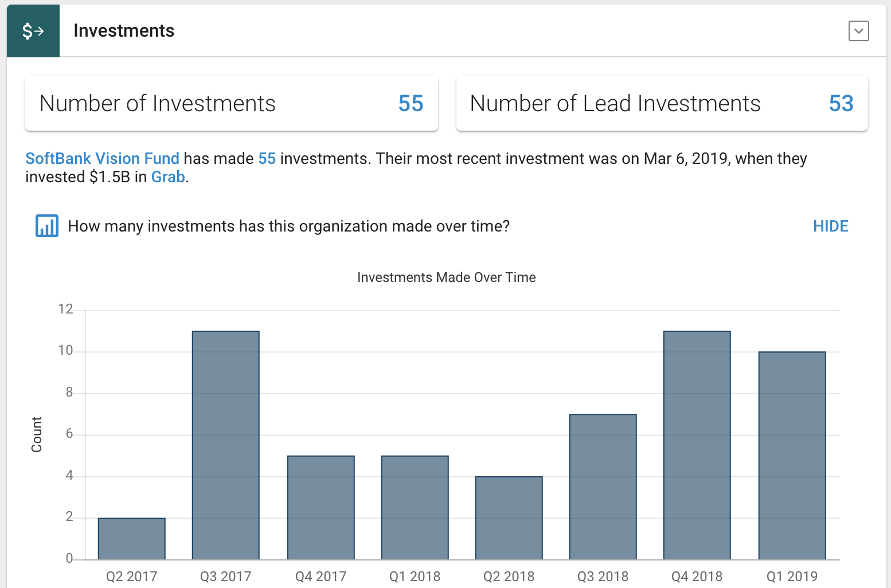Screen dimensions: 891x588
Task: Click the Q3 2017 bar
Action: [x=226, y=445]
